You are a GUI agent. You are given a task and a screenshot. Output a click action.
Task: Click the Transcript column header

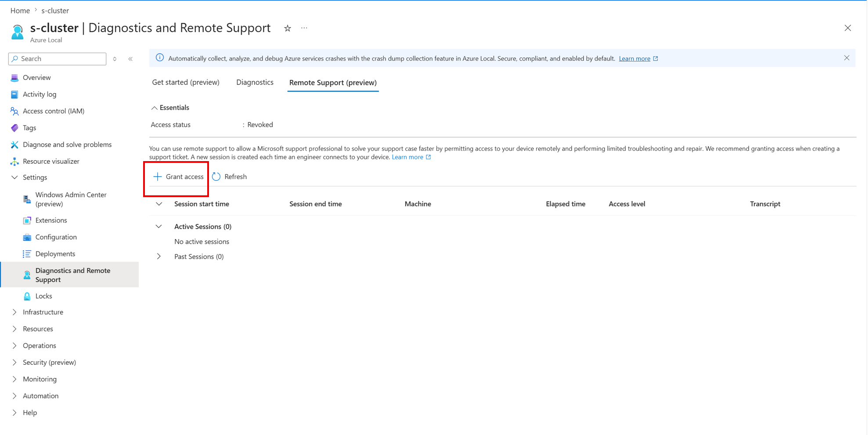coord(765,204)
